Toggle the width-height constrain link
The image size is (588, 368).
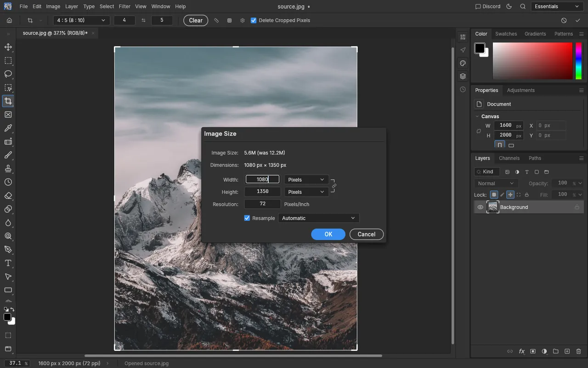point(334,186)
